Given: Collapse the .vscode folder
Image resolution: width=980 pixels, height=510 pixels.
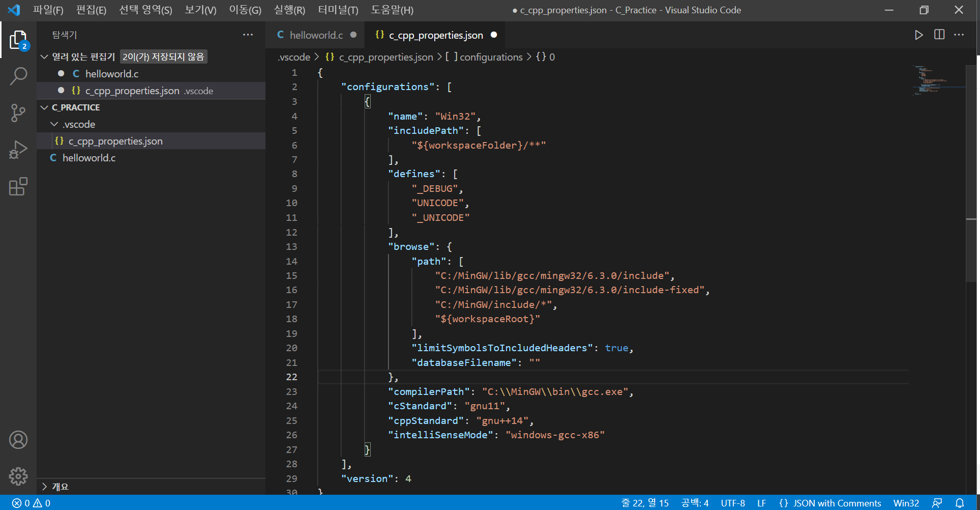Looking at the screenshot, I should click(x=54, y=124).
